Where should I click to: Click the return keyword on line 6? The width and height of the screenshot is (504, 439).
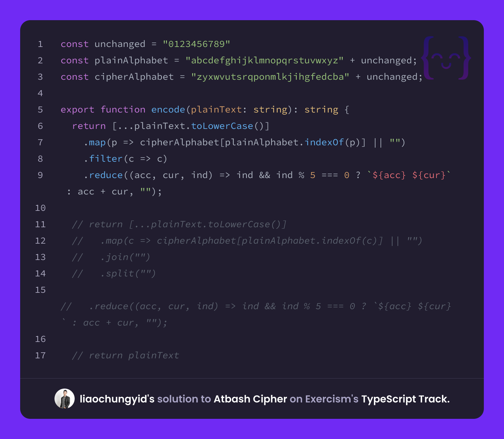click(89, 126)
